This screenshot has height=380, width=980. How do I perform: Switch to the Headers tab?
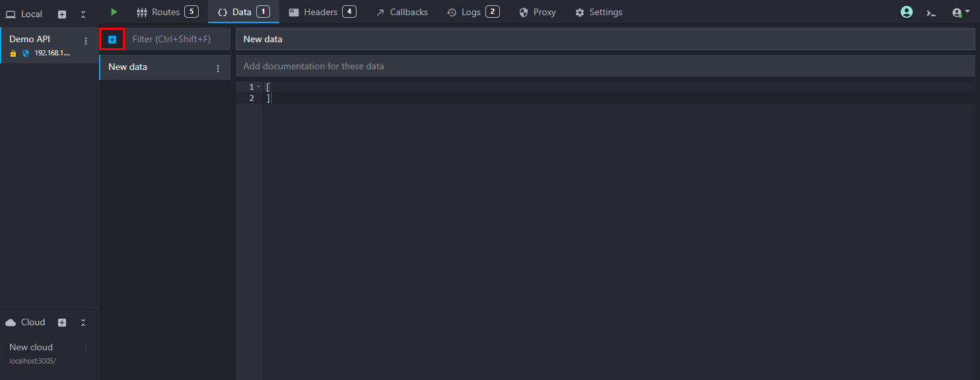[322, 12]
